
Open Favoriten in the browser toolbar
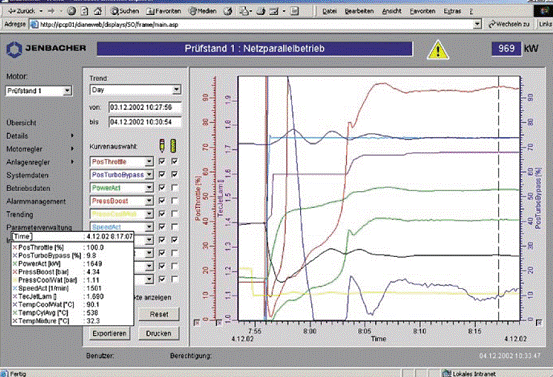click(x=164, y=11)
